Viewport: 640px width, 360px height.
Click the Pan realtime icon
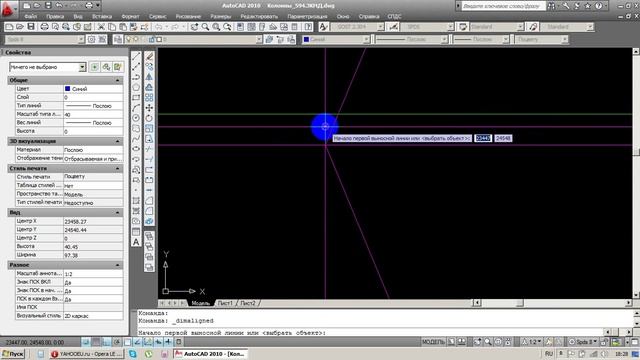point(194,27)
